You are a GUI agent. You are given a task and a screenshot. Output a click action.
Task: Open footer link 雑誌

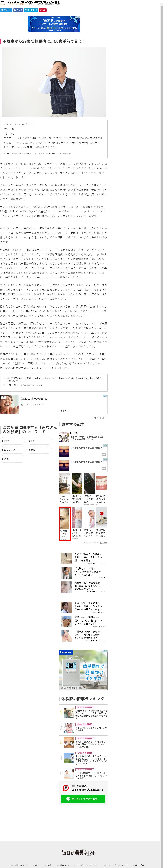37,865
